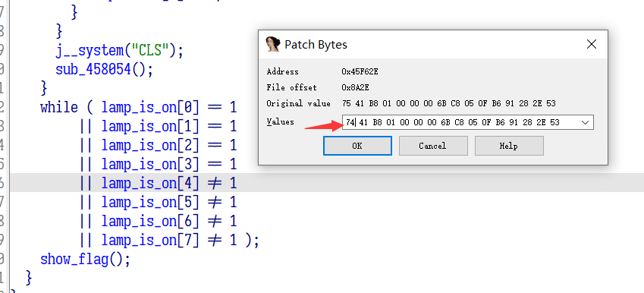Click the Original value byte string
Viewport: 644px width, 293px height.
pyautogui.click(x=448, y=103)
